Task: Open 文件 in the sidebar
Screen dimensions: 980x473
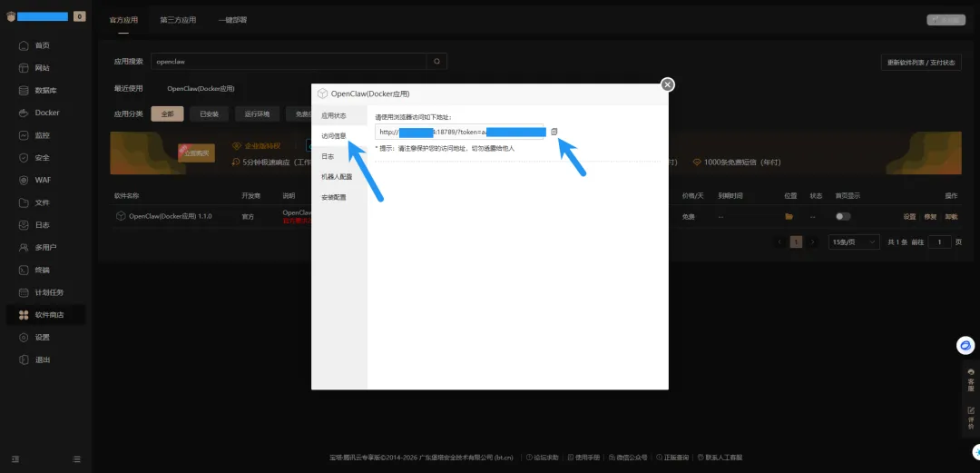Action: tap(44, 202)
